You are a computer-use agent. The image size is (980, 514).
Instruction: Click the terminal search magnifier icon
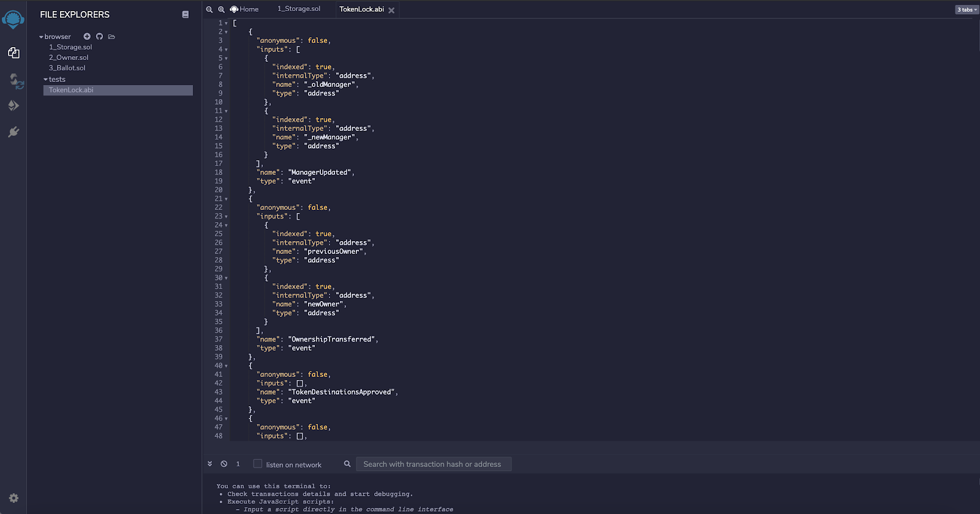(x=347, y=464)
